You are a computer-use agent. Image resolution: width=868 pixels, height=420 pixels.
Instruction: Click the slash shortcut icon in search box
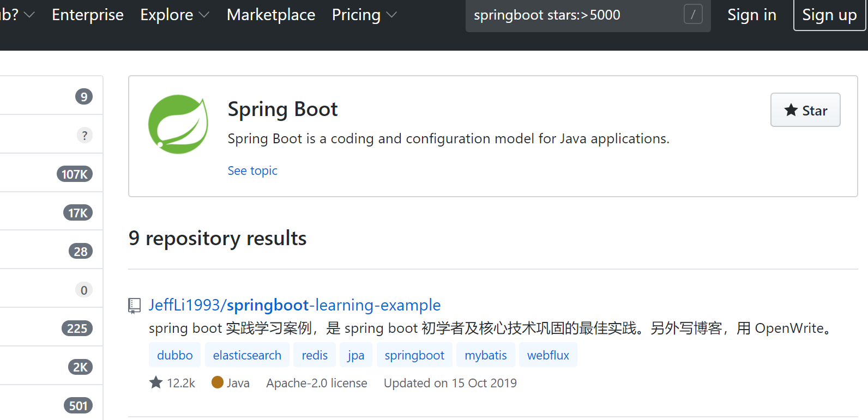(692, 15)
